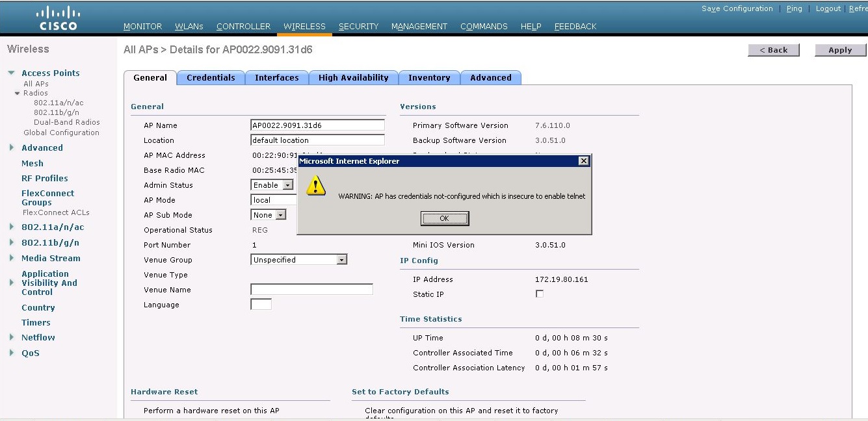
Task: Click the Language input field
Action: tap(261, 305)
